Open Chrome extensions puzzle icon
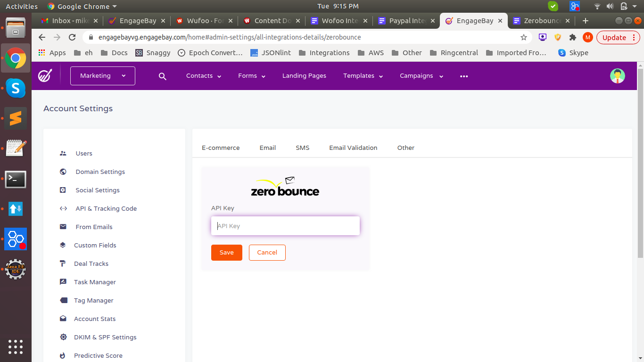 coord(573,37)
